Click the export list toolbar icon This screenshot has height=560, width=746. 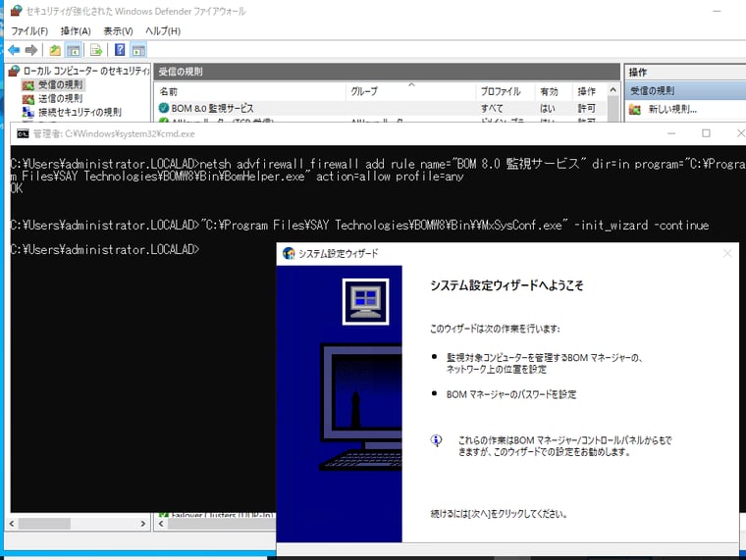[96, 50]
